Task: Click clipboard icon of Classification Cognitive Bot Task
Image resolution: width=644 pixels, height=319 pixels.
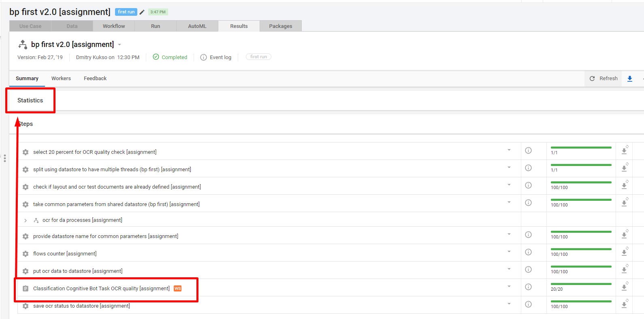Action: (x=26, y=289)
